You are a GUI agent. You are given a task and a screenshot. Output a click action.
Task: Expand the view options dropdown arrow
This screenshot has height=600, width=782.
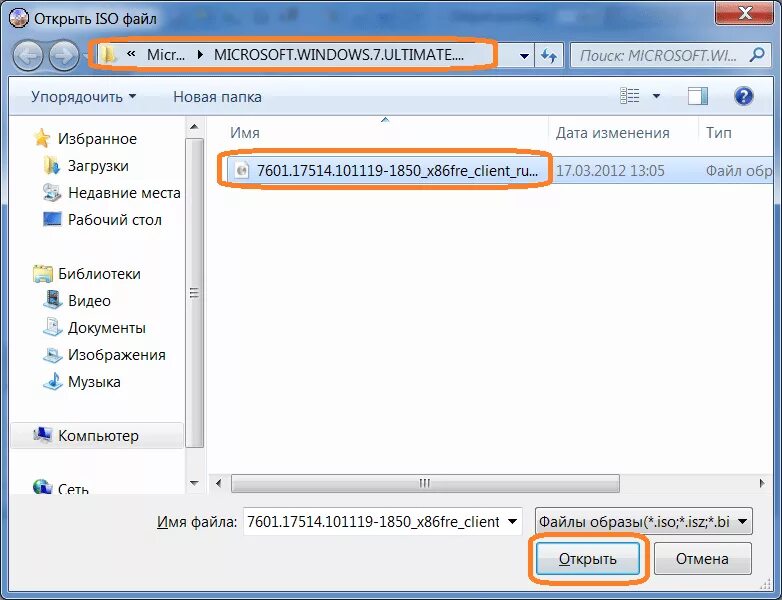[656, 96]
